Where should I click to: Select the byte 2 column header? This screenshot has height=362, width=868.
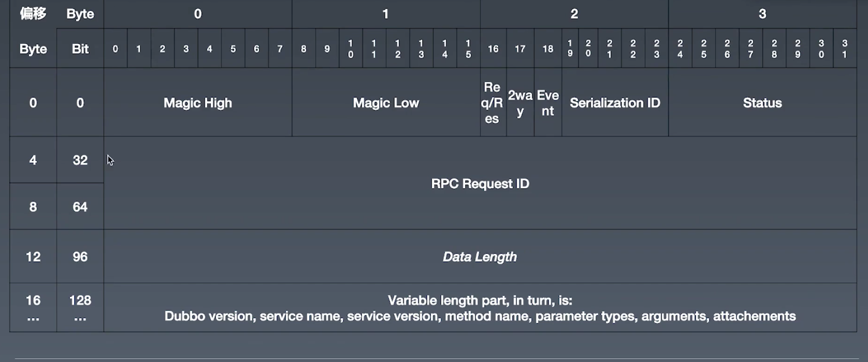point(574,14)
